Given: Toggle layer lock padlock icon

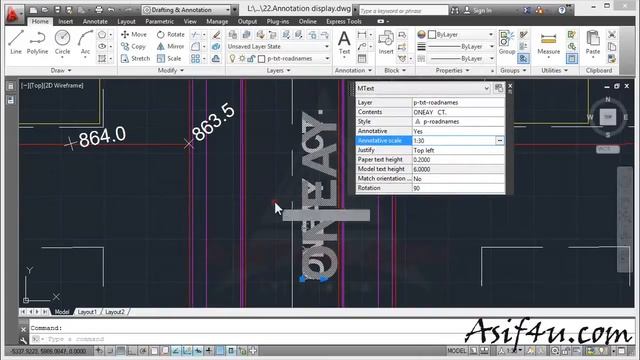Looking at the screenshot, I should pos(251,59).
